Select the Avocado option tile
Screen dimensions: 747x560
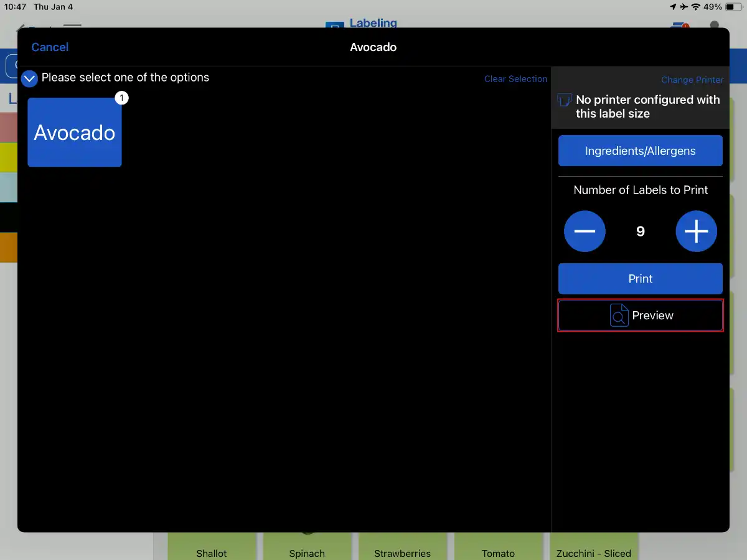click(x=75, y=133)
